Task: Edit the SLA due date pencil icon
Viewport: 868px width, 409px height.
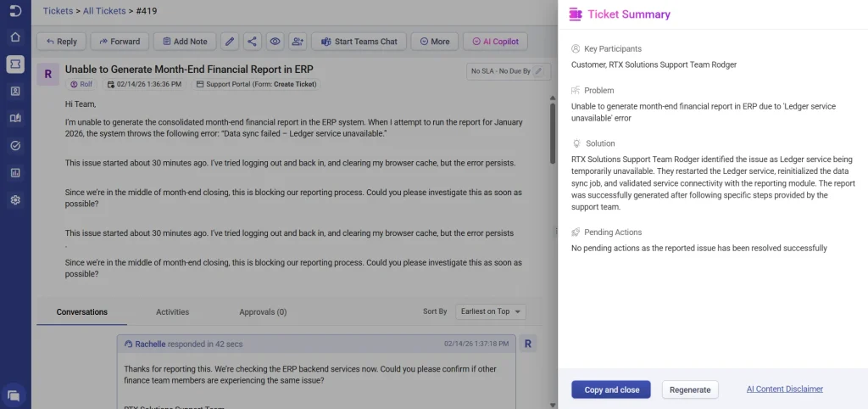Action: click(537, 71)
